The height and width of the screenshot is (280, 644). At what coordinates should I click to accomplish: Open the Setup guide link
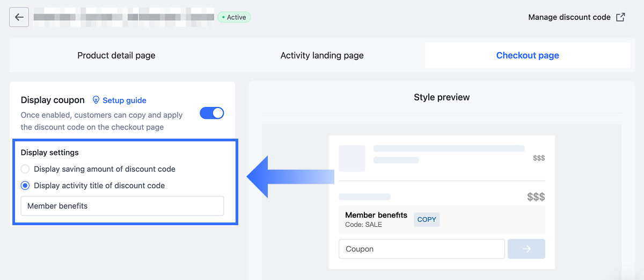125,100
